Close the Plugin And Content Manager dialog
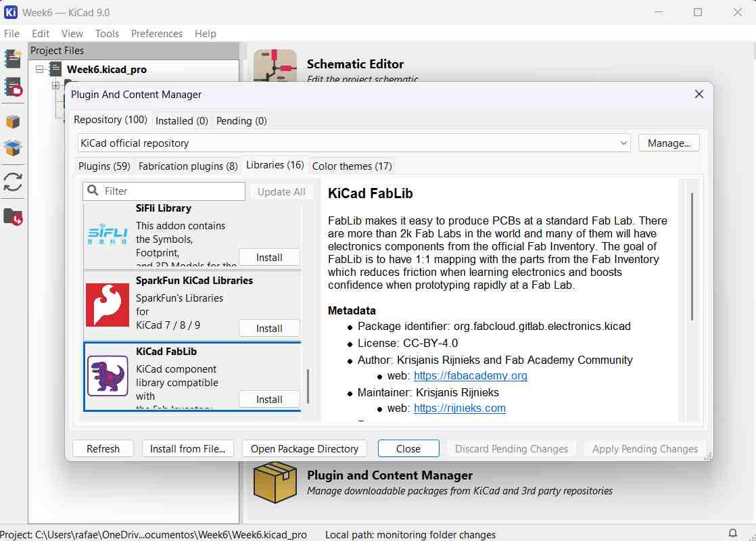Image resolution: width=756 pixels, height=541 pixels. click(x=699, y=94)
